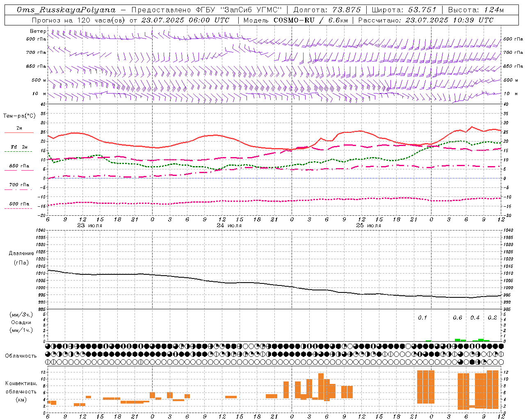The height and width of the screenshot is (420, 525).
Task: Click the Долгота: 73.875 value
Action: click(x=327, y=10)
